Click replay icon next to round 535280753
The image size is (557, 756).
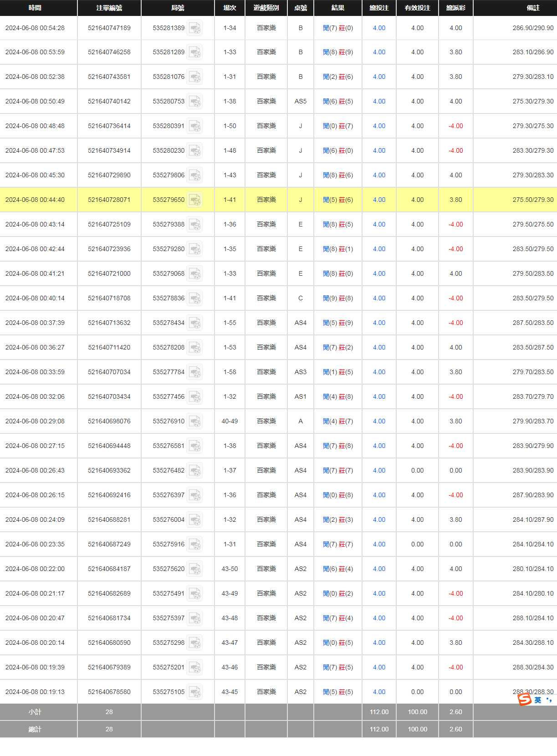(195, 102)
